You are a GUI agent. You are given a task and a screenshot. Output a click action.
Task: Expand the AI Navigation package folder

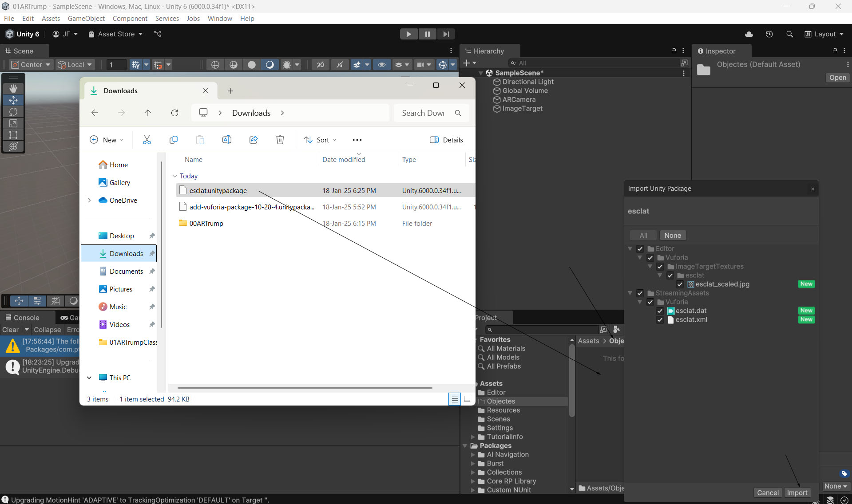click(x=473, y=455)
